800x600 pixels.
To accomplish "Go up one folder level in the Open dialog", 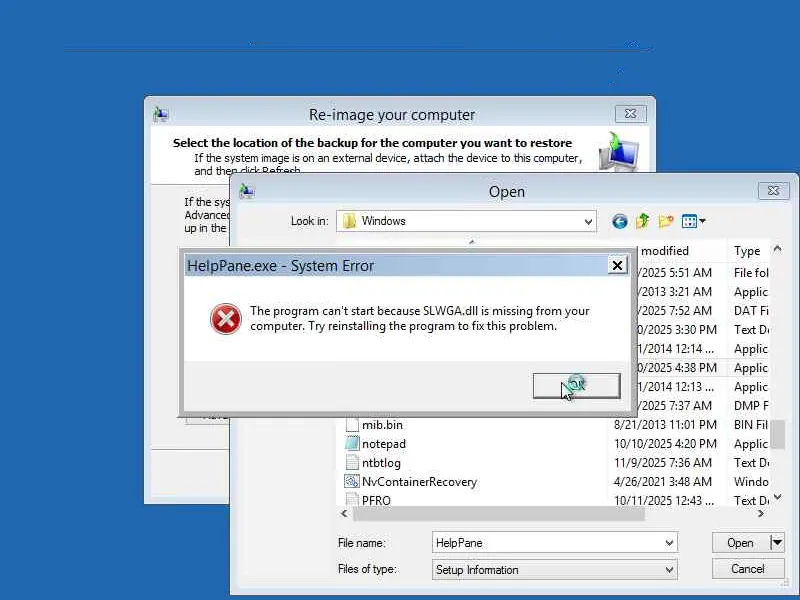I will tap(642, 221).
